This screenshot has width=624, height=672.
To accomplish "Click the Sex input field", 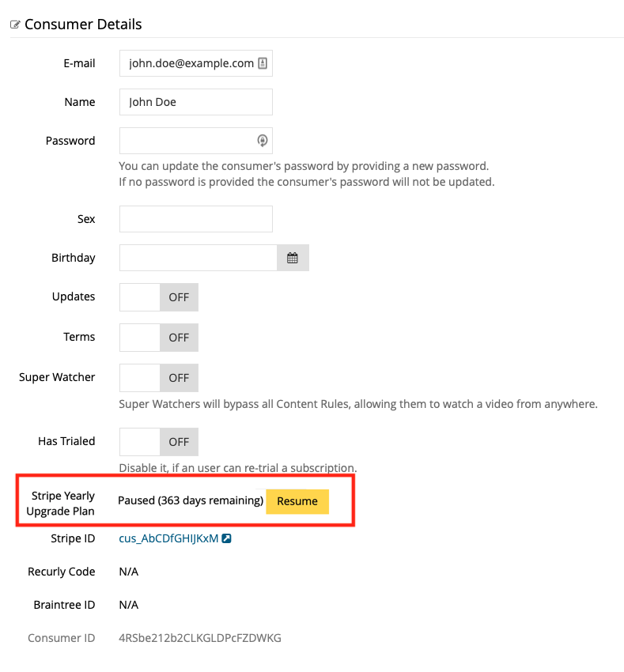I will [196, 219].
